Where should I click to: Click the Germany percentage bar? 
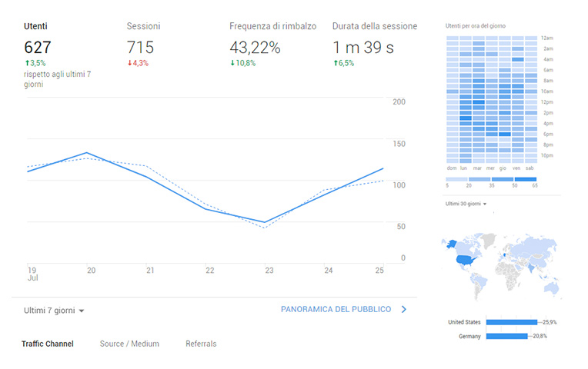click(506, 336)
